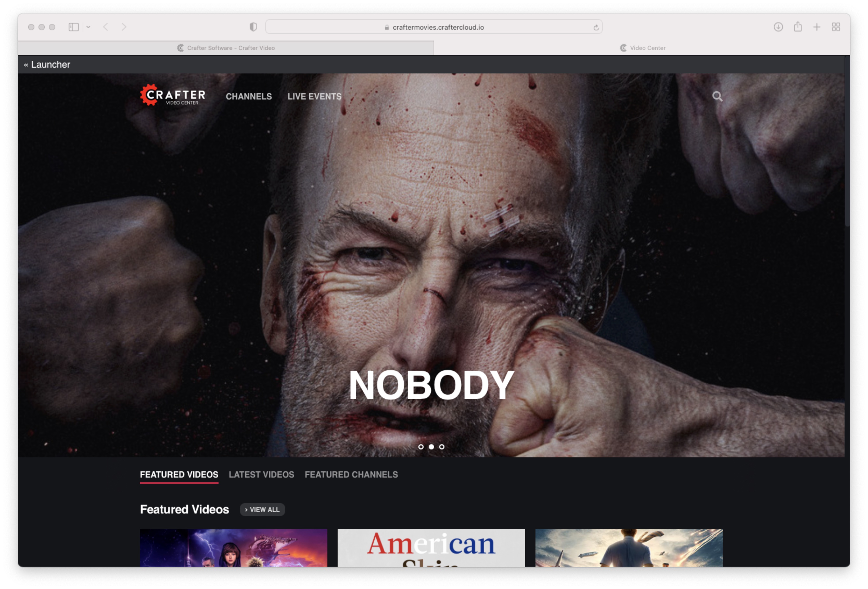868x589 pixels.
Task: Select the third carousel dot
Action: point(442,447)
